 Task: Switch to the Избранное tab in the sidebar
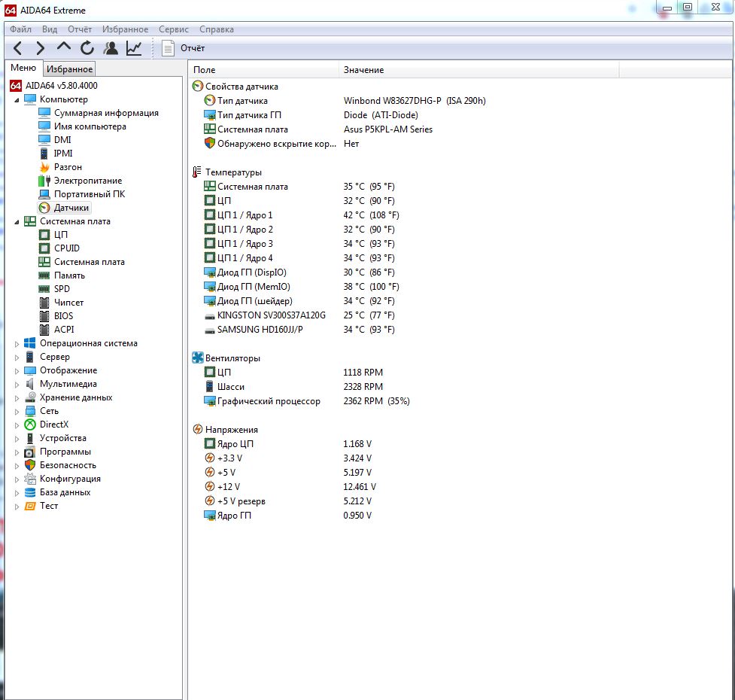tap(69, 69)
